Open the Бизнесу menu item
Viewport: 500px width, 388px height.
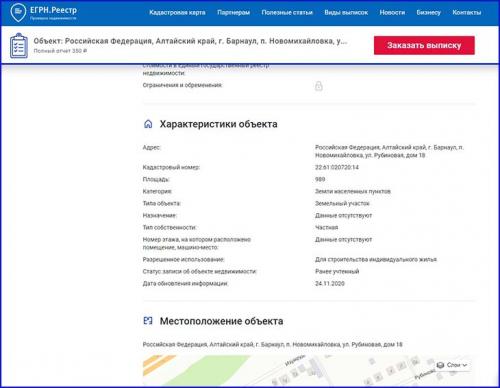(428, 13)
